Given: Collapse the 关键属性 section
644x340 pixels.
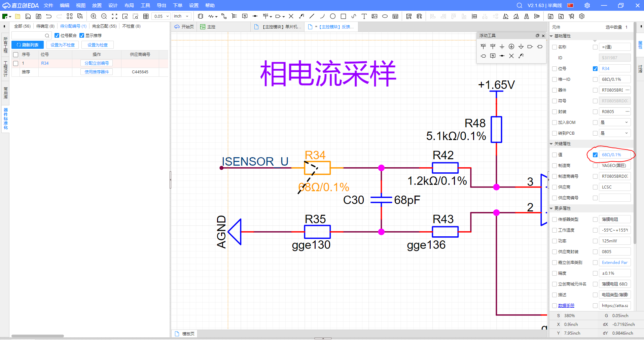Looking at the screenshot, I should click(551, 144).
